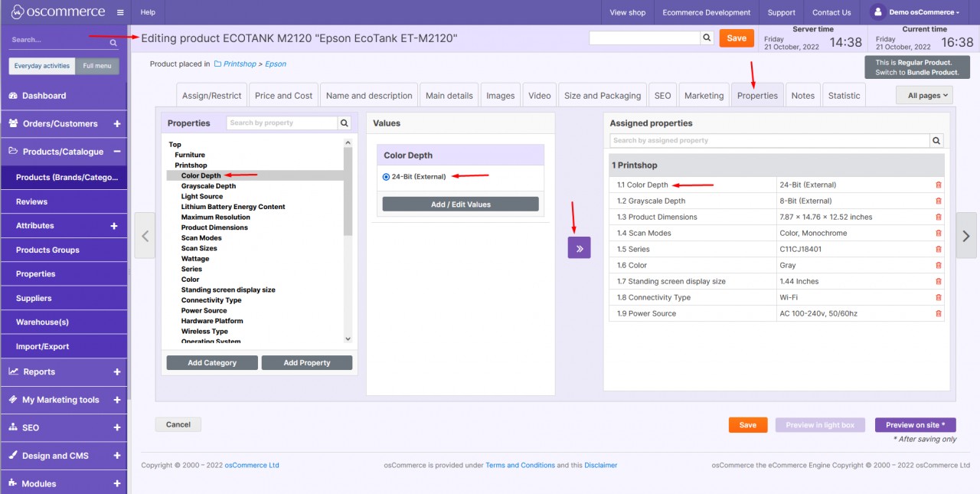The height and width of the screenshot is (494, 980).
Task: Click the Cancel button
Action: [178, 424]
